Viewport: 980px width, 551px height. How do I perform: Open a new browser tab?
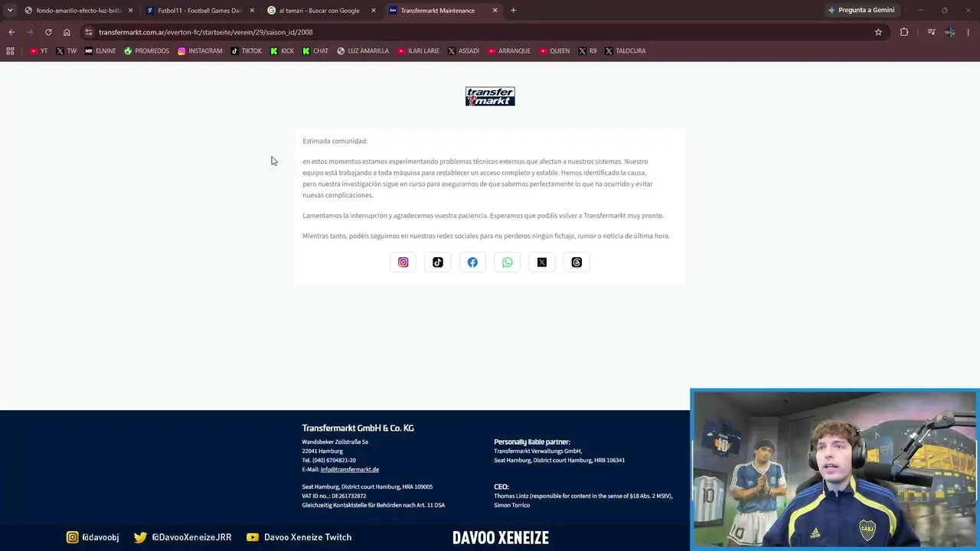pyautogui.click(x=513, y=11)
